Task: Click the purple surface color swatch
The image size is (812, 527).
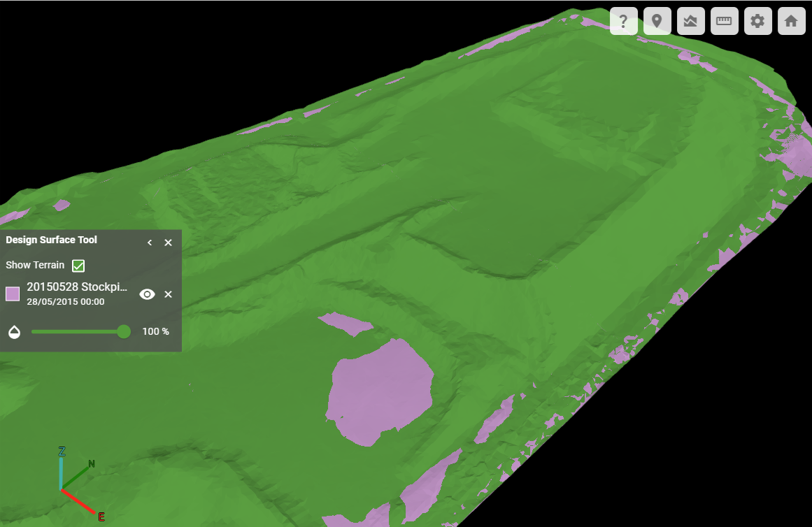Action: [x=13, y=294]
